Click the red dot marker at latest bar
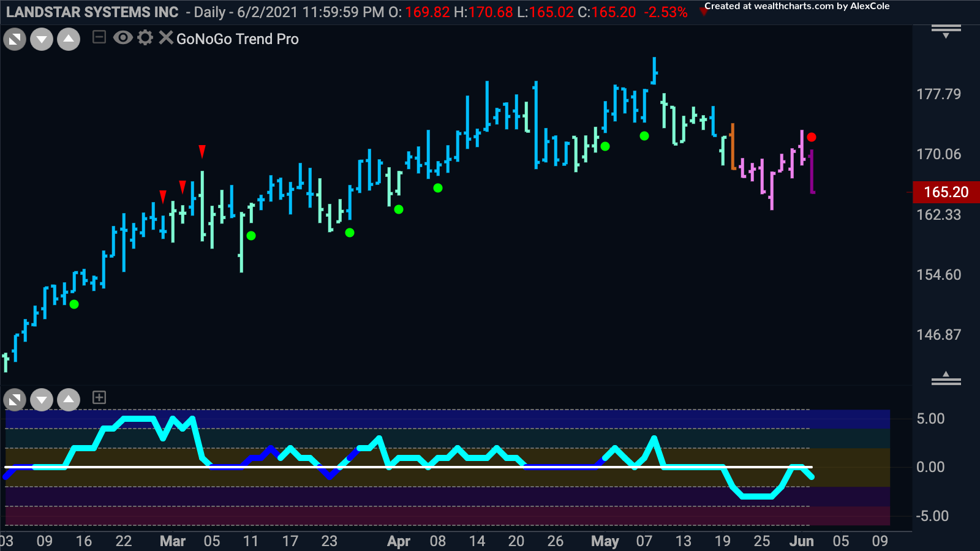The height and width of the screenshot is (551, 980). pyautogui.click(x=812, y=137)
